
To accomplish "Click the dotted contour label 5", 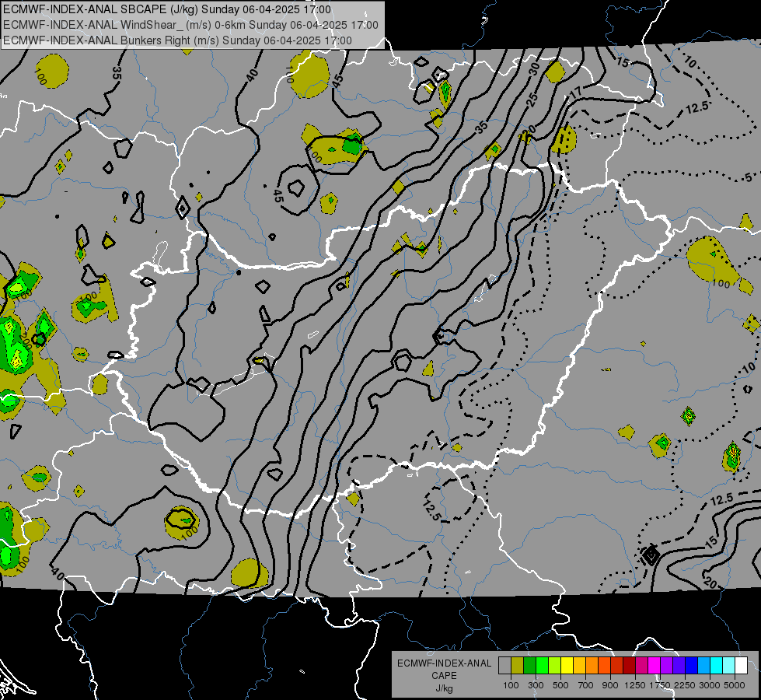I will pos(748,177).
